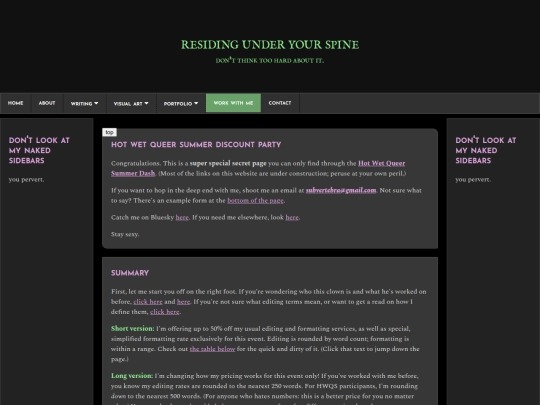The height and width of the screenshot is (405, 540).
Task: Click the 'Long version:' label
Action: (x=132, y=376)
